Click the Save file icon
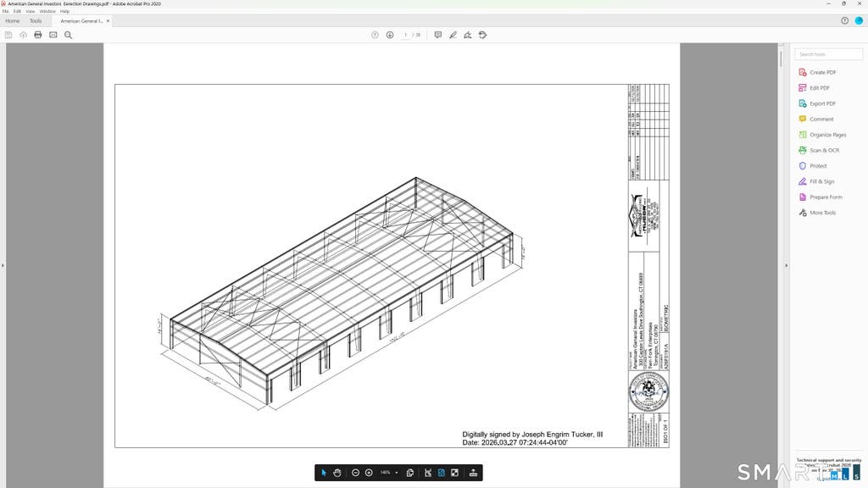This screenshot has width=868, height=488. tap(8, 35)
